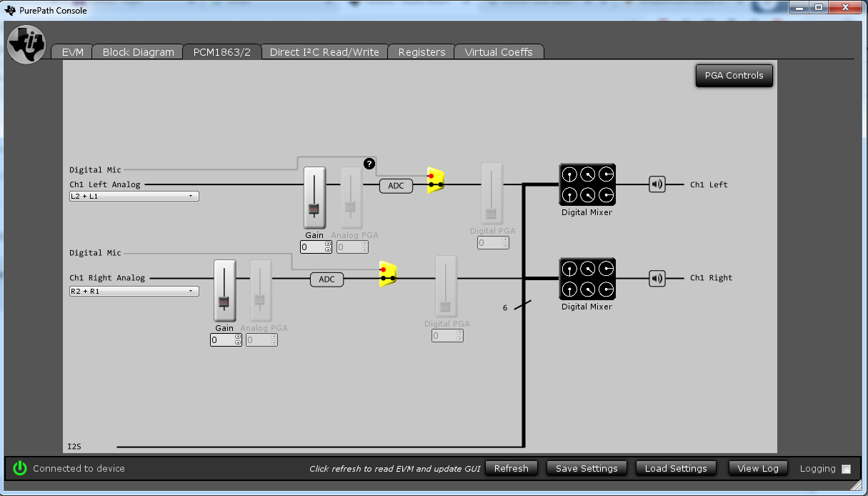Toggle Ch1 Left speaker mute icon
Viewport: 868px width, 496px height.
tap(657, 184)
